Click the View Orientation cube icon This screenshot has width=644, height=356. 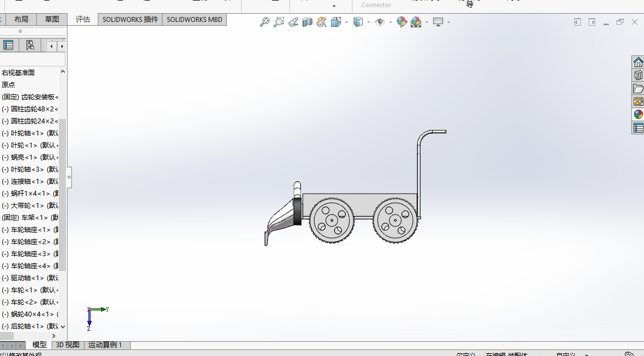tap(336, 22)
